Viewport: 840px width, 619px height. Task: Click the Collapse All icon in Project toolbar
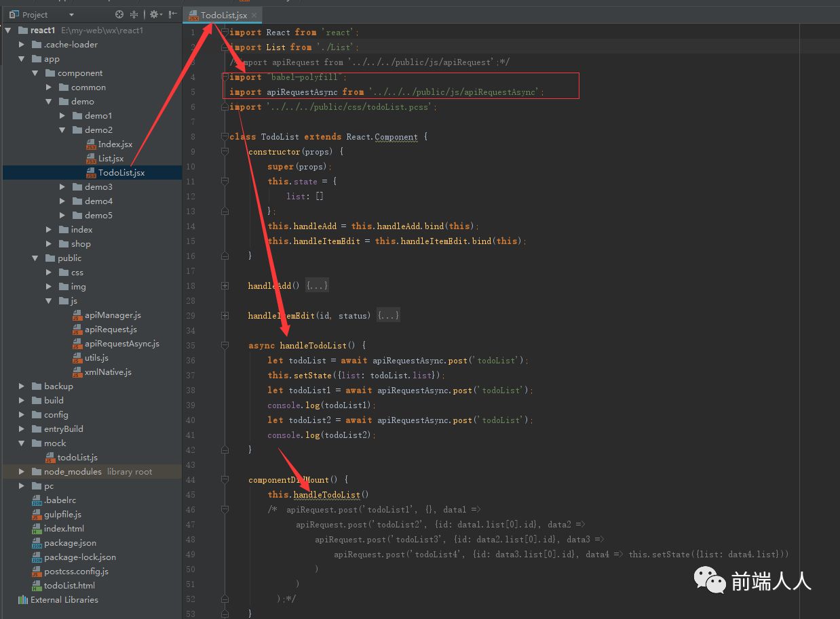[134, 14]
